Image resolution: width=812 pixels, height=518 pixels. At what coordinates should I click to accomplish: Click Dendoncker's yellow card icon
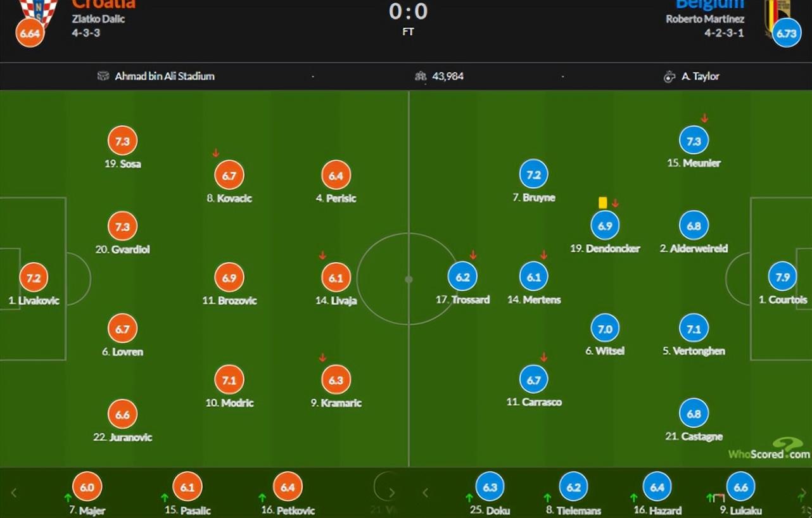[602, 203]
